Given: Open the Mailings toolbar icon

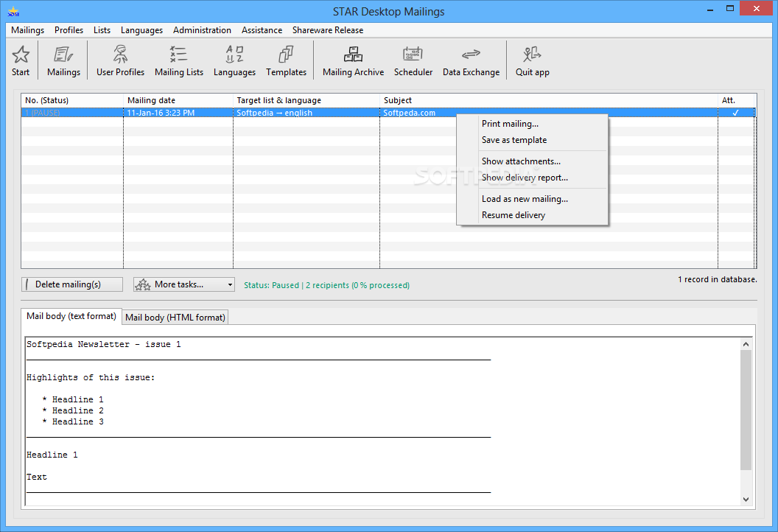Looking at the screenshot, I should 63,55.
